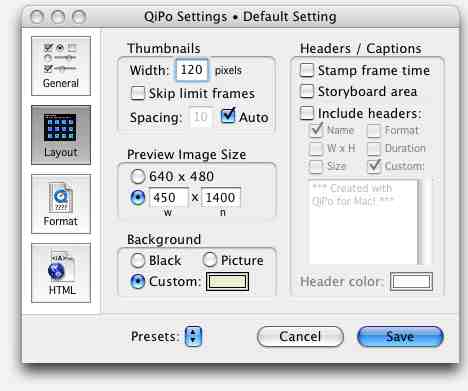Switch to the HTML settings pane icon
This screenshot has width=468, height=391.
(61, 273)
